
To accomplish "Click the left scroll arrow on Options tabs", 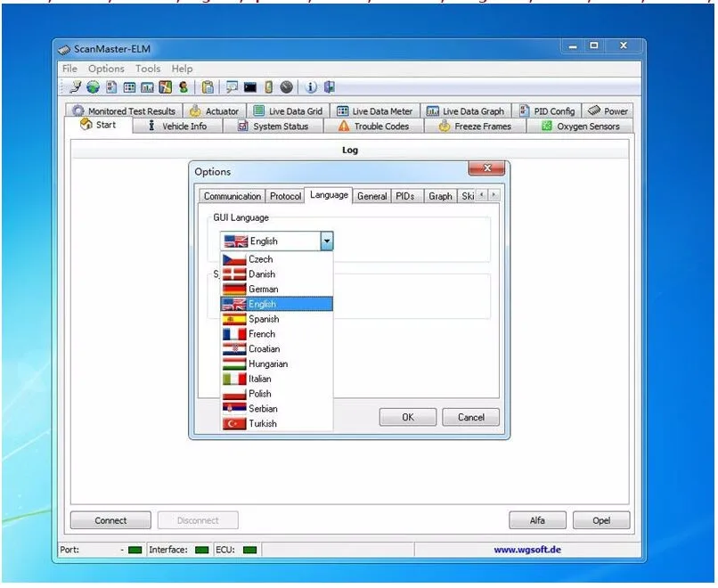I will coord(481,195).
